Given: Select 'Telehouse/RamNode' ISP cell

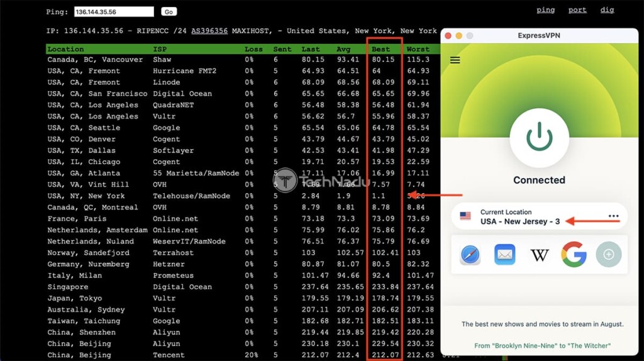Looking at the screenshot, I should click(x=191, y=196).
